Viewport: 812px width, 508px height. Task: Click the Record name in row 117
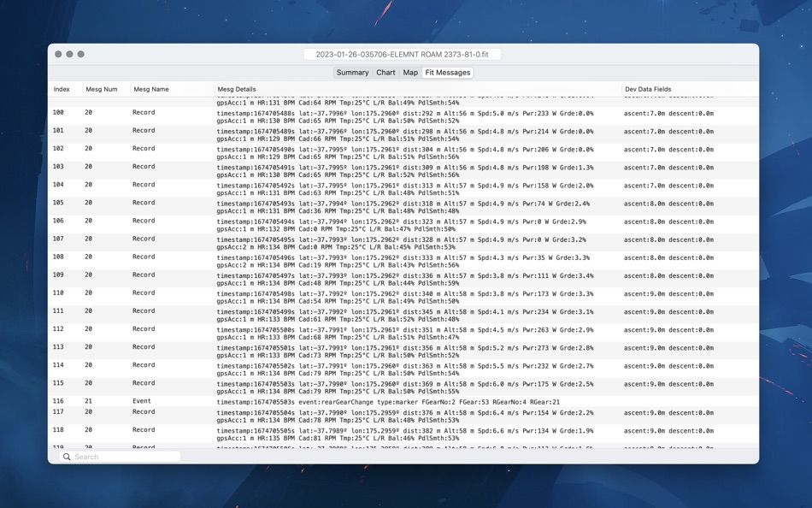pyautogui.click(x=144, y=412)
